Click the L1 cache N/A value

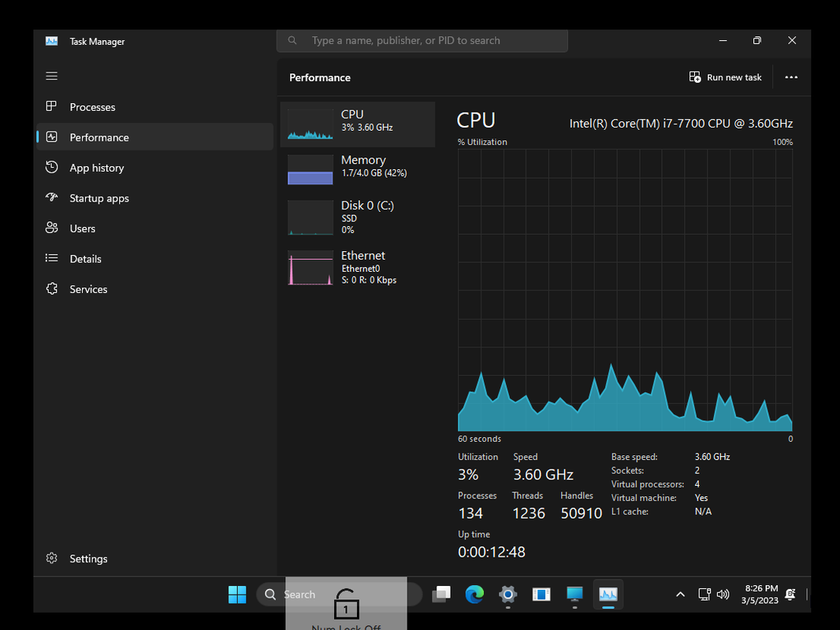pyautogui.click(x=703, y=512)
